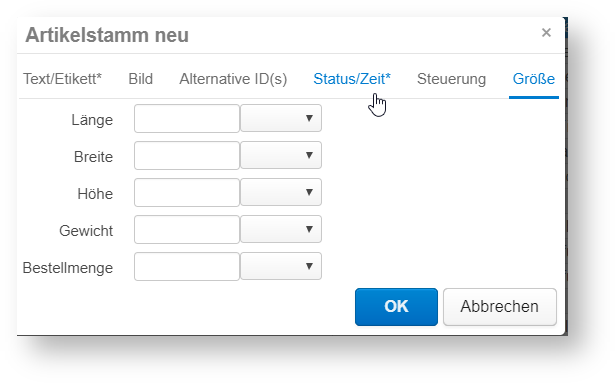The width and height of the screenshot is (616, 384).
Task: Click into the Höhe value field
Action: tap(187, 192)
